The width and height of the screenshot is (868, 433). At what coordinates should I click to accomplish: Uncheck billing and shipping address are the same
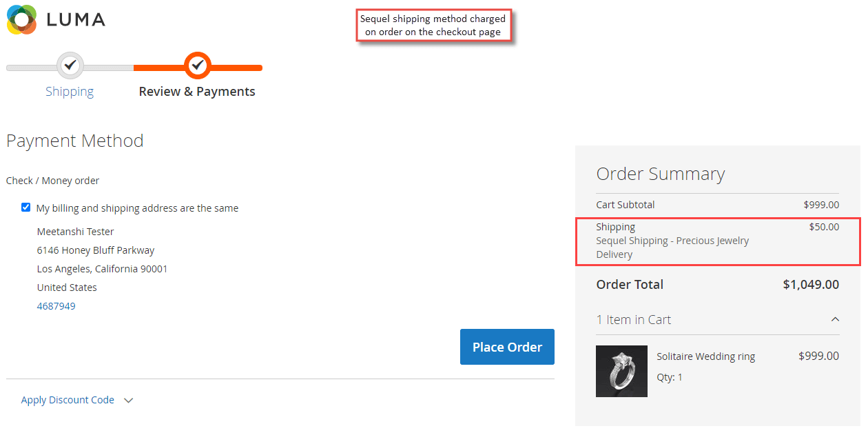pyautogui.click(x=25, y=207)
